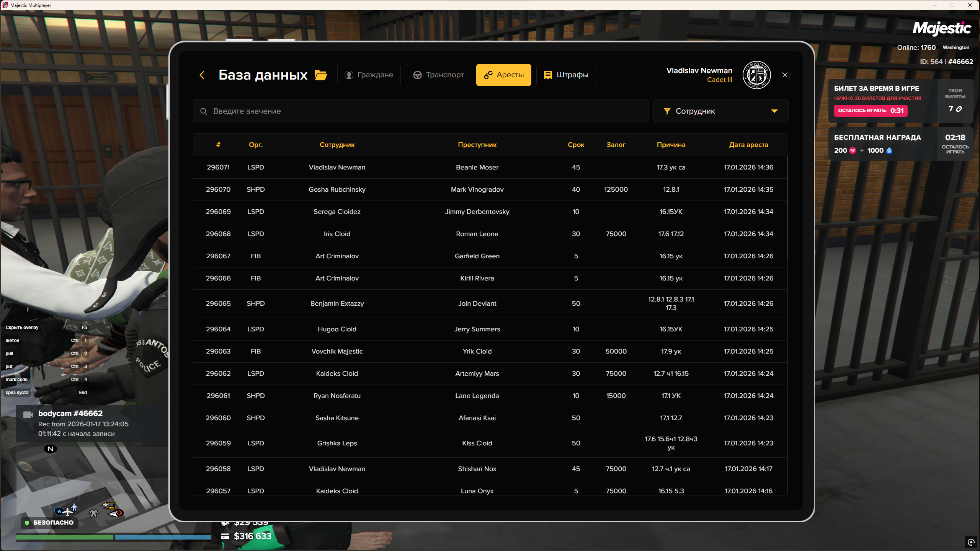Click the ticket icon under Твои билеты
Screen dimensions: 980x551
[x=959, y=109]
